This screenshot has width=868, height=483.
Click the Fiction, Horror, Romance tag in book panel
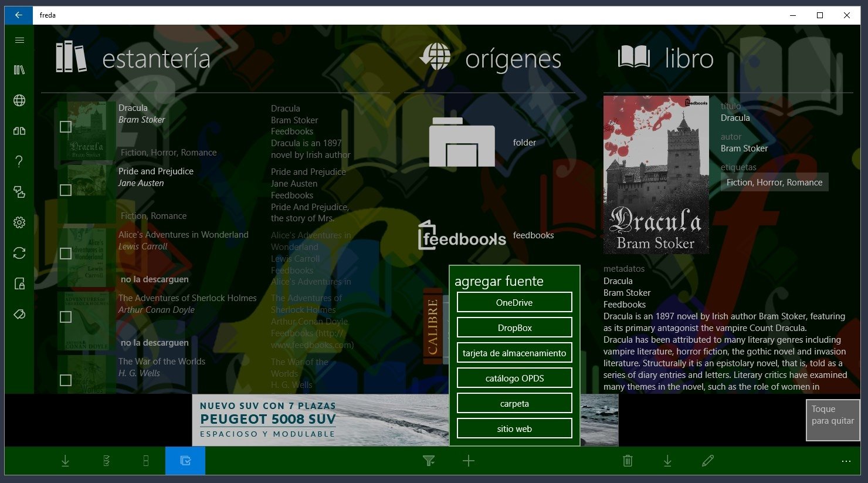coord(774,183)
